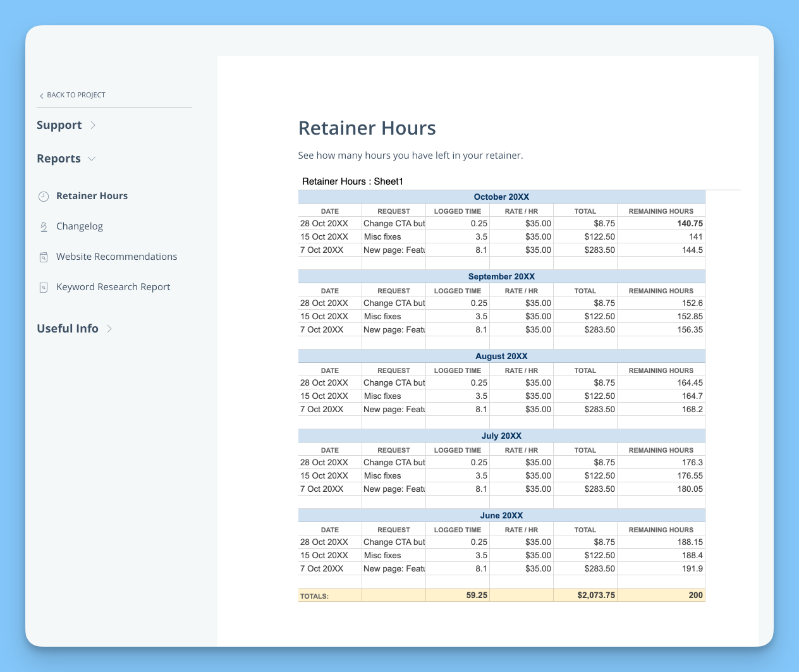Expand the Support section chevron
The image size is (799, 672).
[x=93, y=125]
